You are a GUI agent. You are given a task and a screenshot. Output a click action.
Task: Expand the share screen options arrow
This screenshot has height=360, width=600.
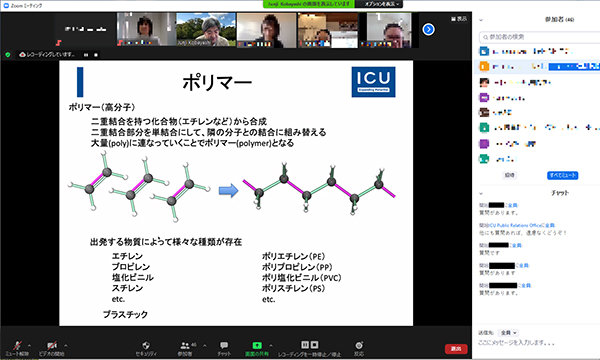click(271, 346)
